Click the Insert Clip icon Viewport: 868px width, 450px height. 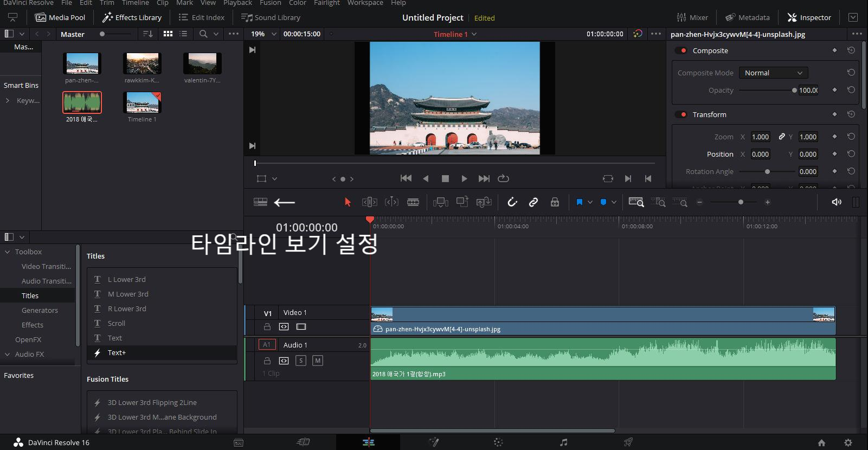[x=441, y=202]
